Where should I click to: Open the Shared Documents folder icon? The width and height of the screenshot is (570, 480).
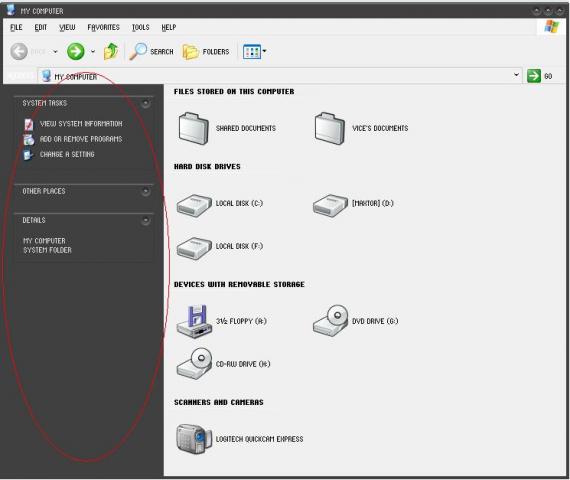193,128
